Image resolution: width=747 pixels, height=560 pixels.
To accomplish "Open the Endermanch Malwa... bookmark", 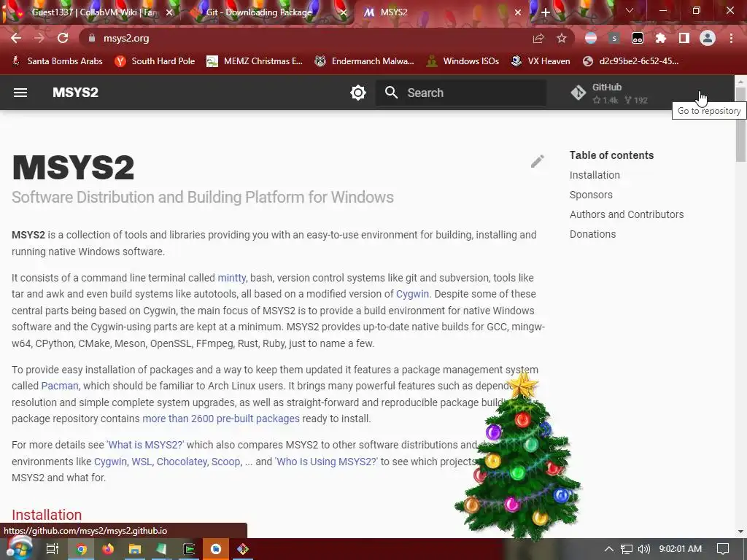I will point(365,61).
